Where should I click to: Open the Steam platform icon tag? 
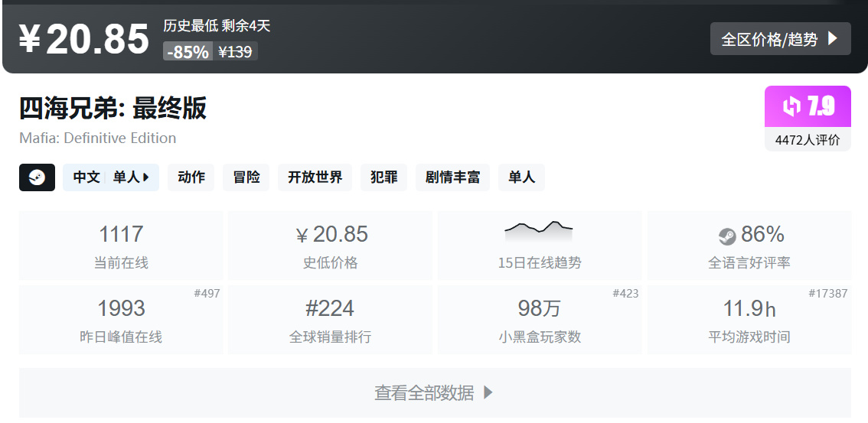click(x=37, y=177)
